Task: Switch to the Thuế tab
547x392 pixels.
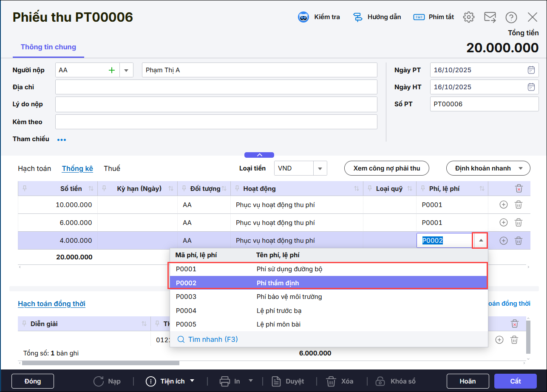Action: click(x=112, y=169)
